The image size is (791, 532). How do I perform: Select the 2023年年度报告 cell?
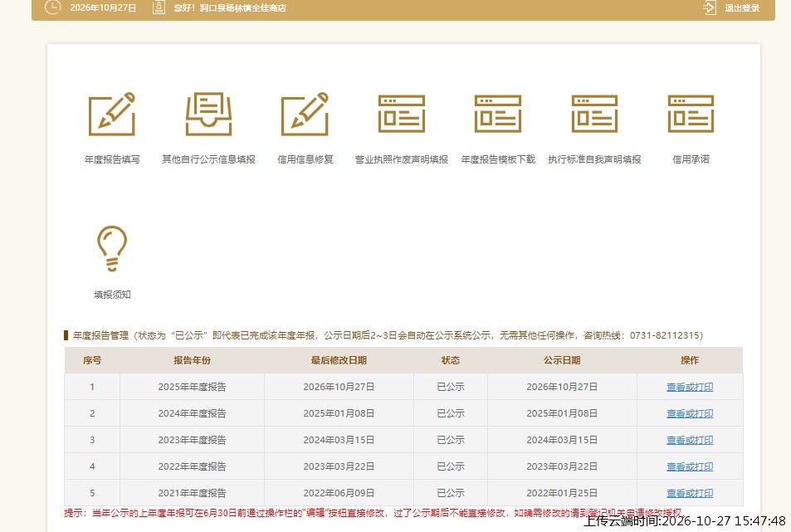(x=192, y=440)
